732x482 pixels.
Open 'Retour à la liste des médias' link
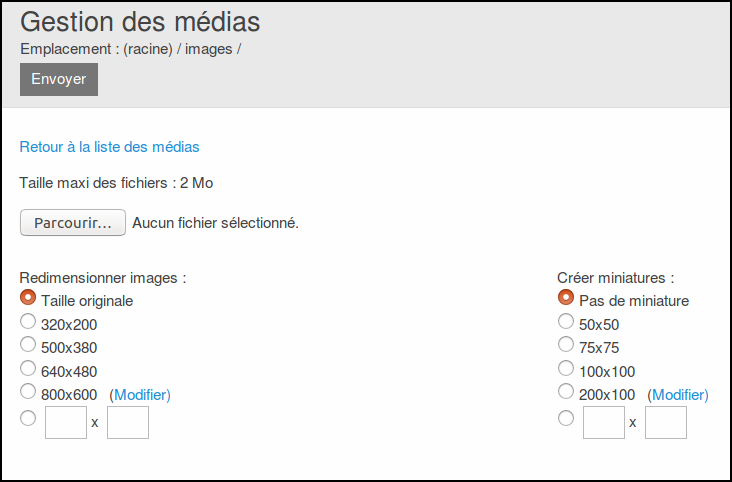[x=109, y=147]
